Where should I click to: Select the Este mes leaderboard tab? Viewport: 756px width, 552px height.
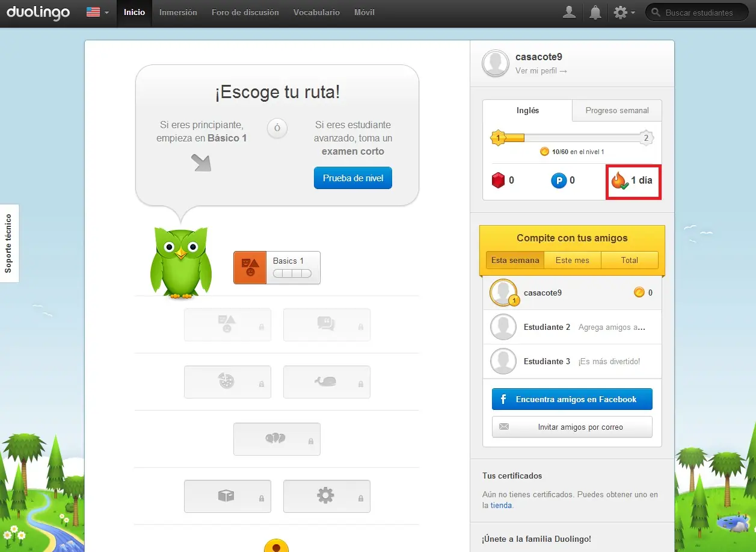click(572, 260)
